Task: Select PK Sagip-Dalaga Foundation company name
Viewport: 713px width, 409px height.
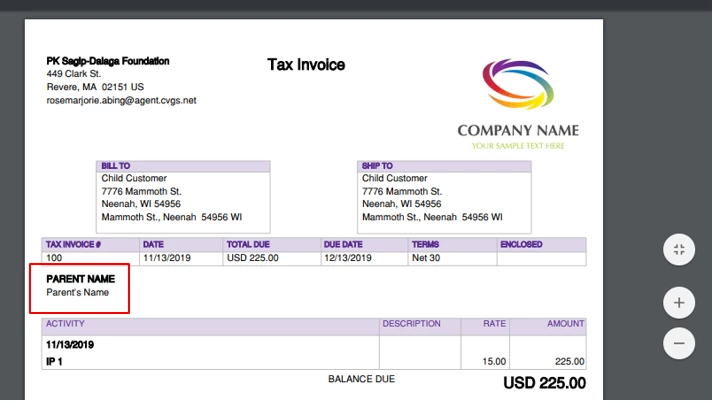Action: 108,61
